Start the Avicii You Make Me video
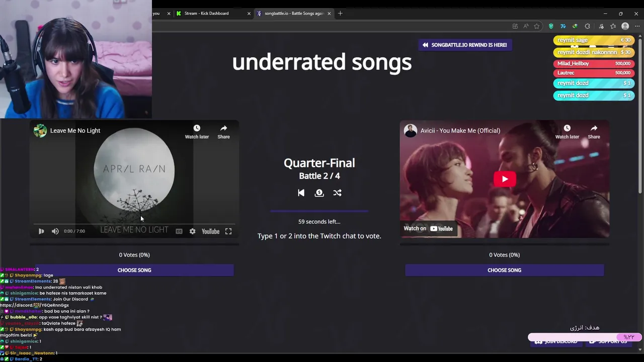The width and height of the screenshot is (644, 362). click(x=505, y=179)
